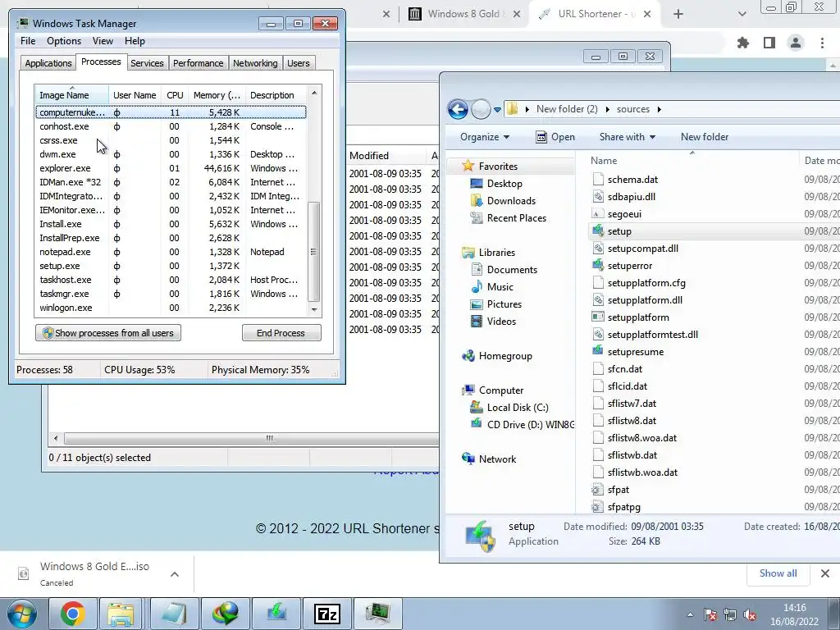840x630 pixels.
Task: Open Task Manager Options menu
Action: [64, 41]
